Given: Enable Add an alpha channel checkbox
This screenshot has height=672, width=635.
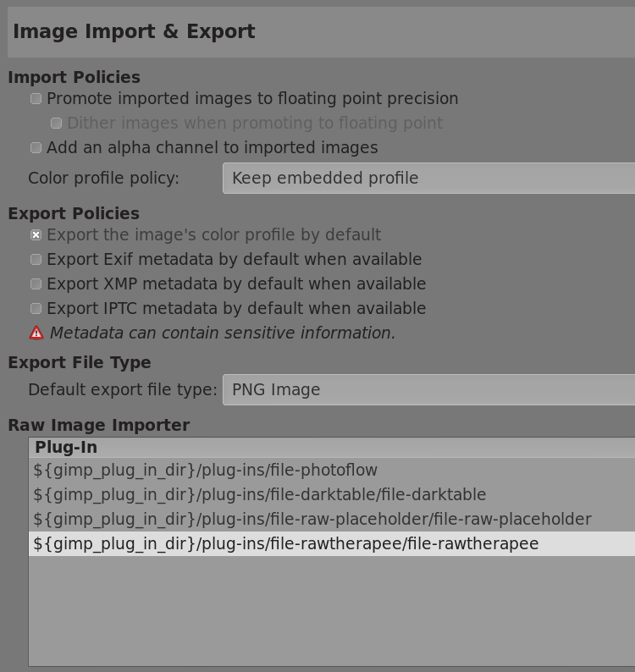Looking at the screenshot, I should 36,148.
